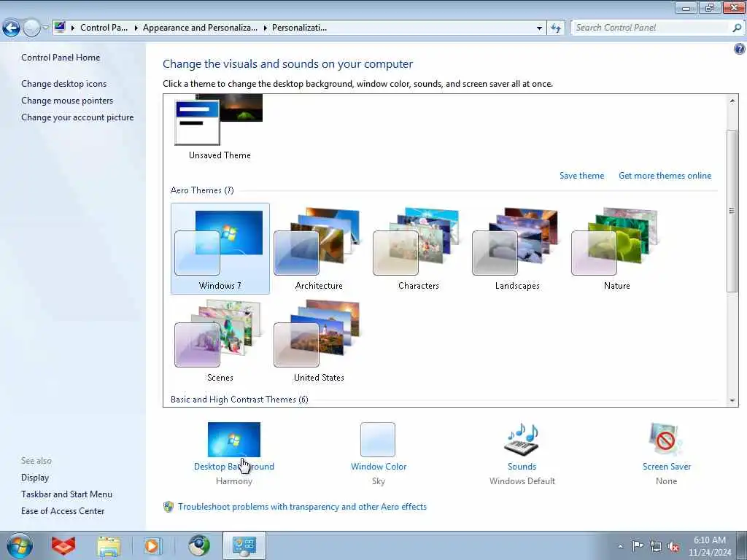
Task: Click the shield icon beside Troubleshoot link
Action: pyautogui.click(x=169, y=507)
